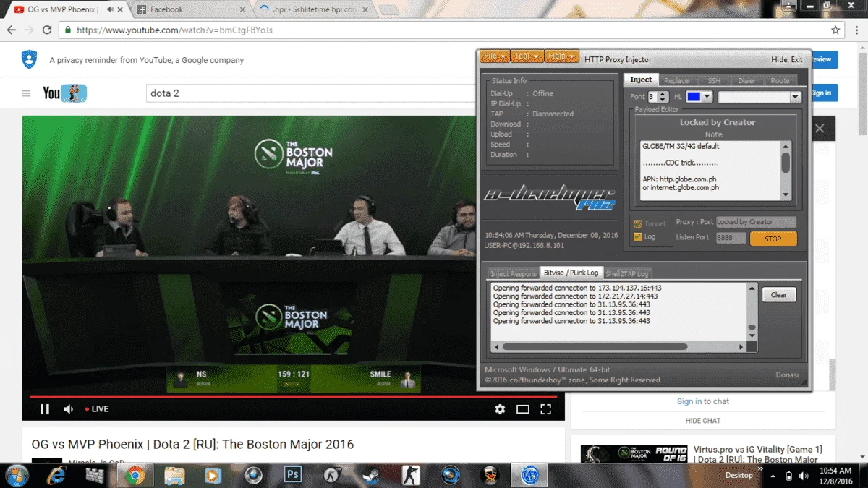
Task: Reload the page in Chrome
Action: pyautogui.click(x=47, y=30)
